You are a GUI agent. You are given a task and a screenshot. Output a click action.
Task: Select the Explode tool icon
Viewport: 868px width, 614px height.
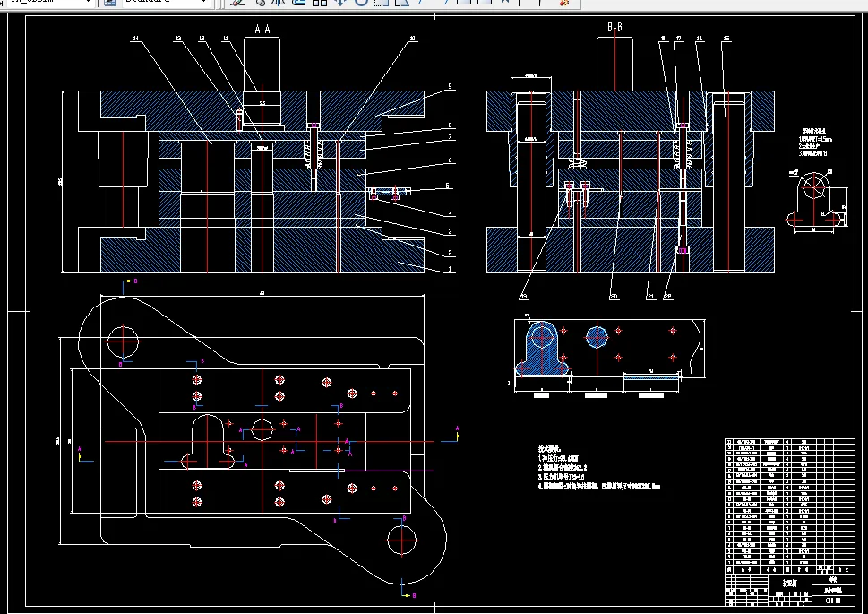(x=564, y=2)
